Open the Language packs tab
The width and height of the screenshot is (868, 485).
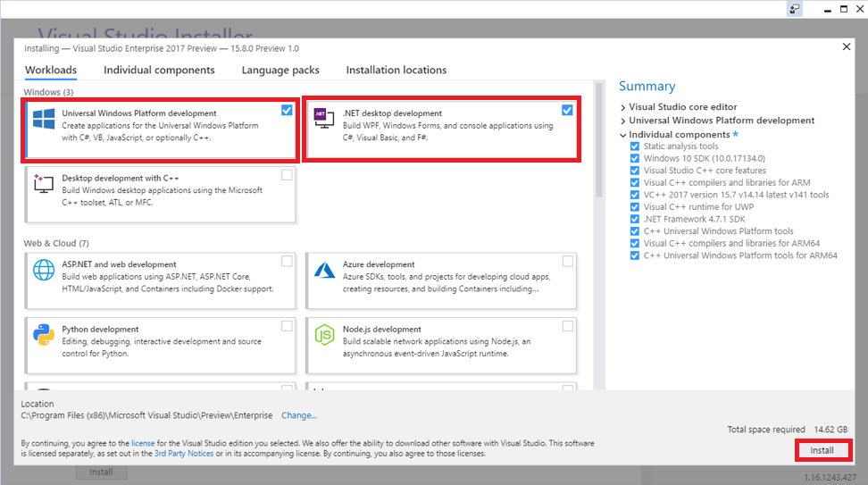coord(280,70)
